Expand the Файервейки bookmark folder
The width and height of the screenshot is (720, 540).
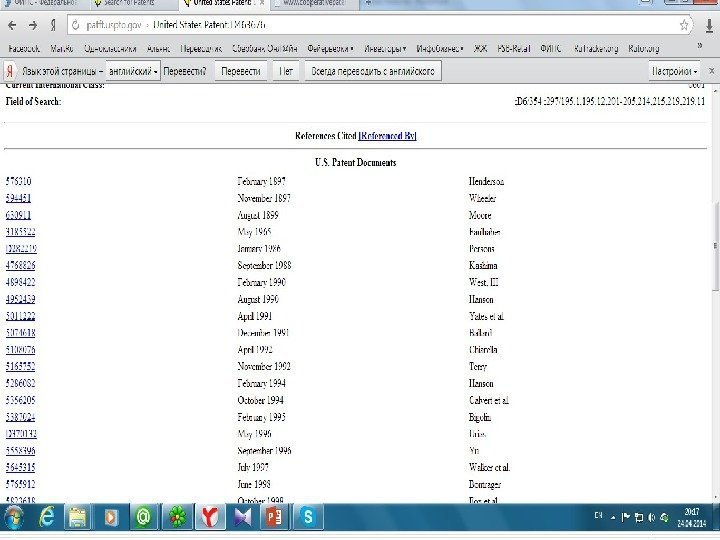[x=330, y=48]
